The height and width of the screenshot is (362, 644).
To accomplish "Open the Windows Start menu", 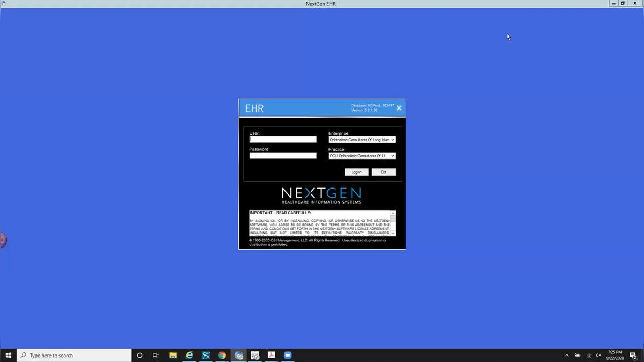I will pos(9,356).
